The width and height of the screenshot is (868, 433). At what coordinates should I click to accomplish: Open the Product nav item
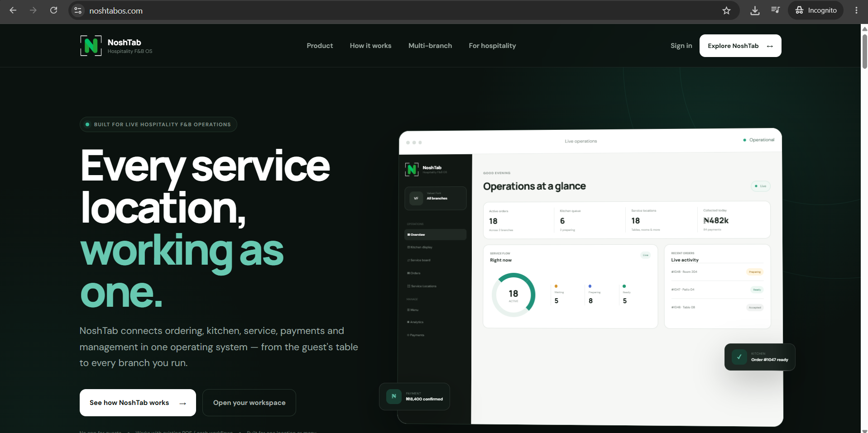(320, 46)
